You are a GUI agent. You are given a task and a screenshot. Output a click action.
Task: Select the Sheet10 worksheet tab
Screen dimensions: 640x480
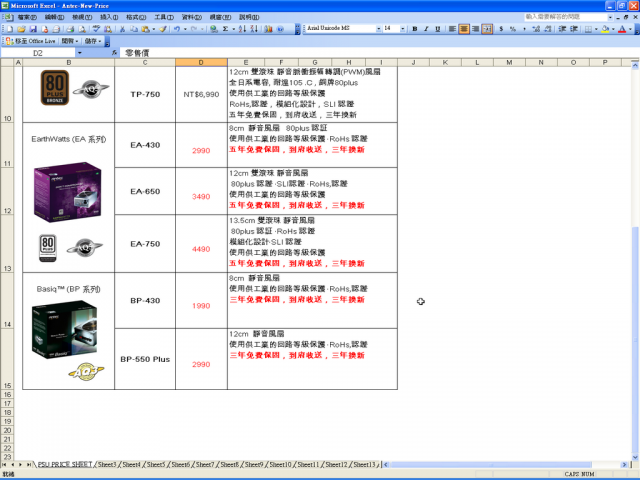pyautogui.click(x=280, y=464)
